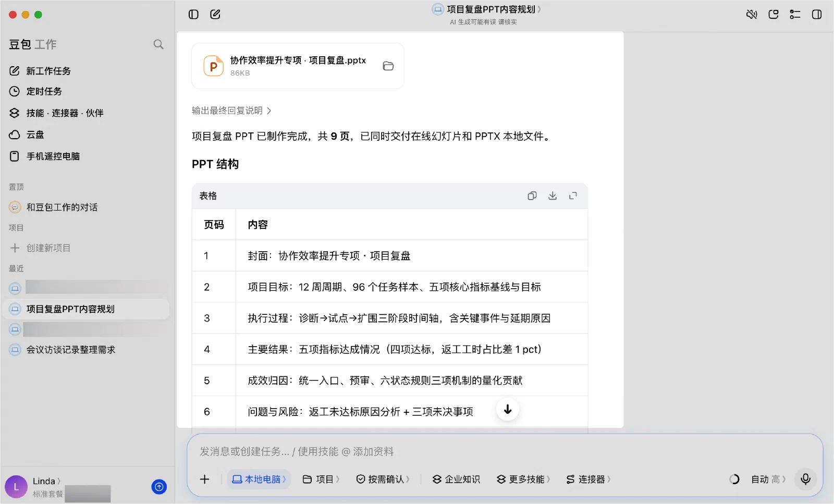
Task: Open the task list icon in the header
Action: [x=795, y=15]
